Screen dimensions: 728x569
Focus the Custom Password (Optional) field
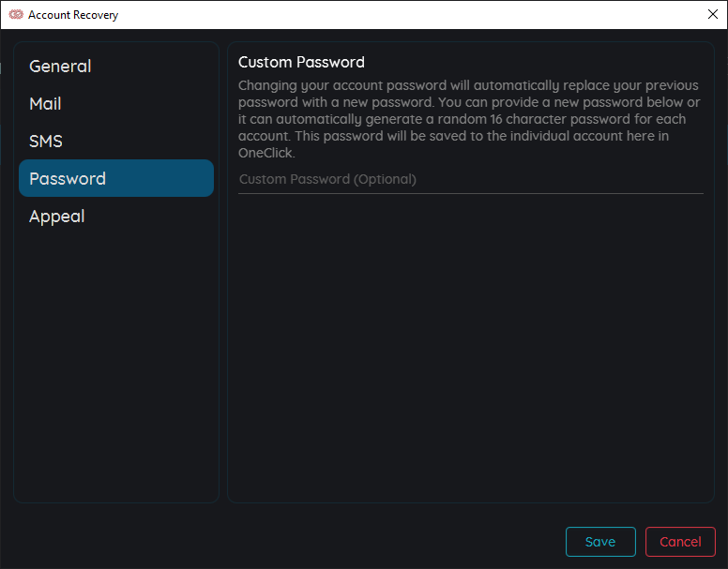(x=470, y=180)
